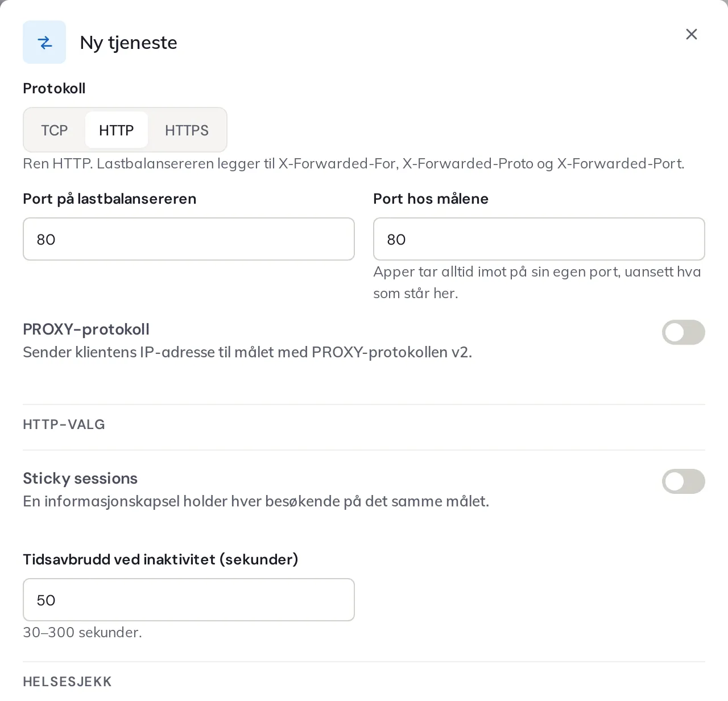Focus the Port på lastbalansereren field
728x701 pixels.
coord(189,239)
